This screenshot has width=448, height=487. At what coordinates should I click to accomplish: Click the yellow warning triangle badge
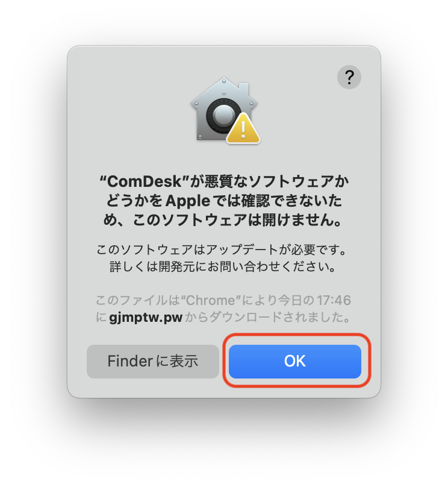pyautogui.click(x=243, y=128)
